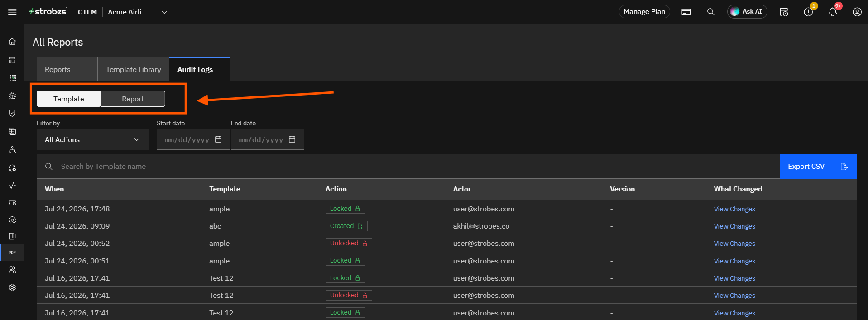Screen dimensions: 868x320
Task: Open the PDF reports sidebar icon
Action: [x=12, y=253]
